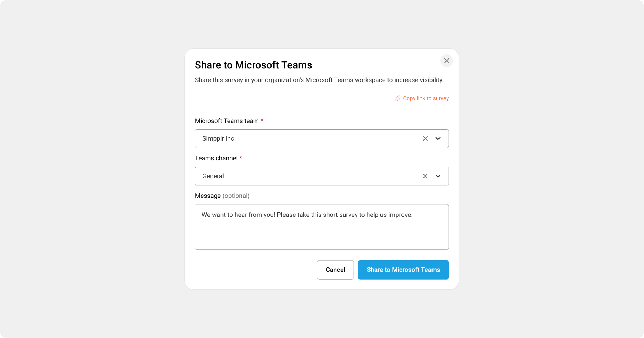Click the Cancel button
644x338 pixels.
[335, 270]
